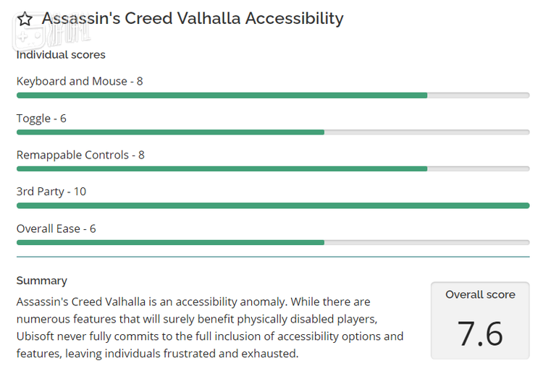The width and height of the screenshot is (543, 392).
Task: Click the Individual scores heading
Action: click(x=61, y=55)
